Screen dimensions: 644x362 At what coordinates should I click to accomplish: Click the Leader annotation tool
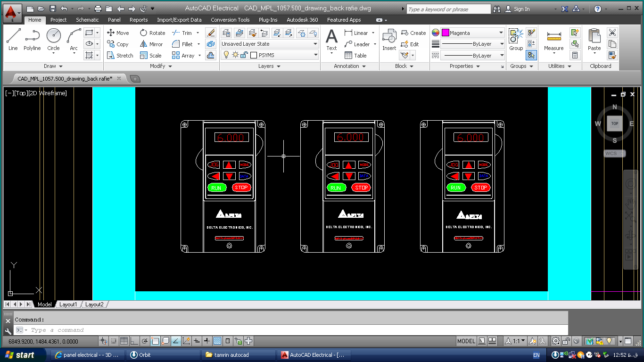point(357,44)
